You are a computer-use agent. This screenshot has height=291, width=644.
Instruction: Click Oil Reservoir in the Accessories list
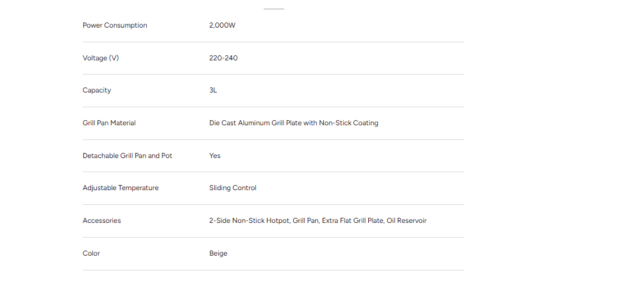tap(407, 220)
